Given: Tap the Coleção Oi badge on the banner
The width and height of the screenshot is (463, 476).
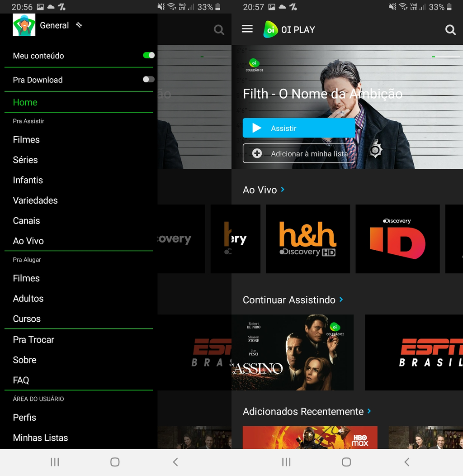Looking at the screenshot, I should (254, 65).
